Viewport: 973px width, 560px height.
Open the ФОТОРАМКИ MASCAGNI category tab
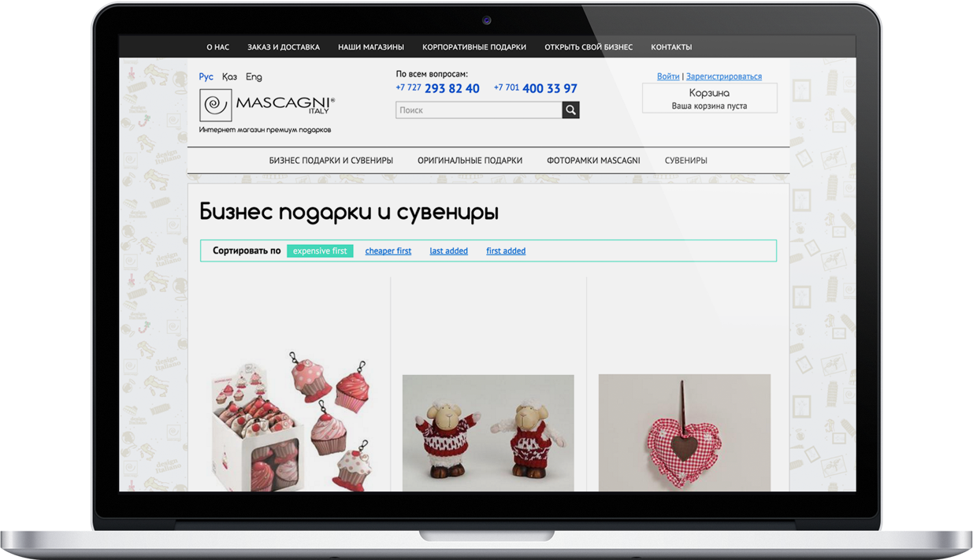(593, 161)
